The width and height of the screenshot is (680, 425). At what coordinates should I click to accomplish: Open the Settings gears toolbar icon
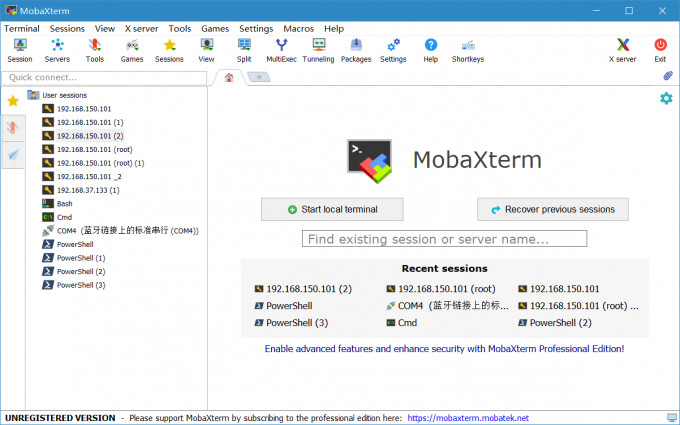pyautogui.click(x=393, y=50)
